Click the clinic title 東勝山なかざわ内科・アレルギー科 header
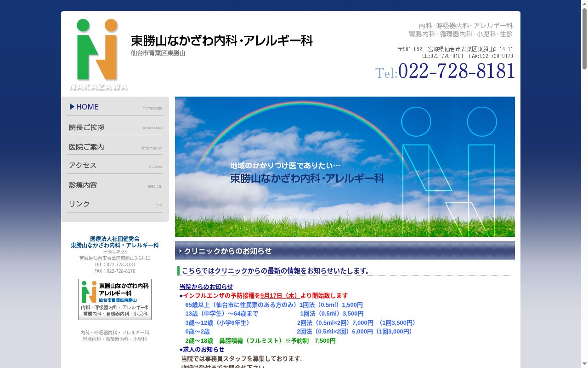The width and height of the screenshot is (588, 368). [222, 40]
